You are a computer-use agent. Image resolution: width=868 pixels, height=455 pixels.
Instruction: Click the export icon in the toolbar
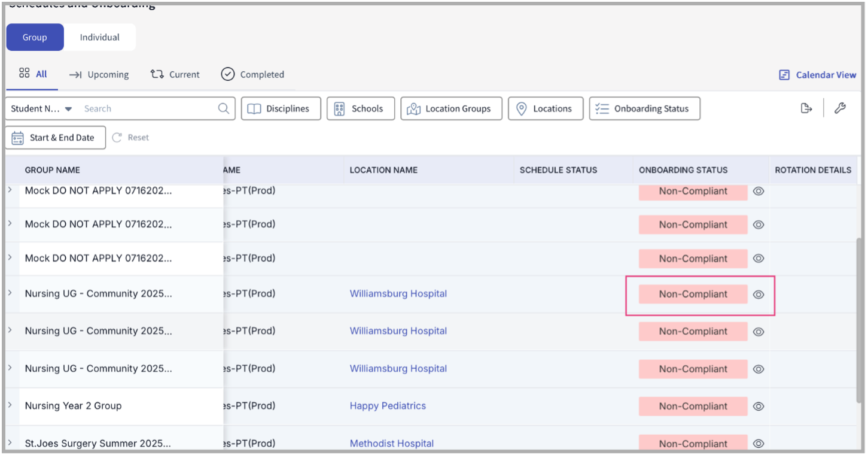[806, 108]
